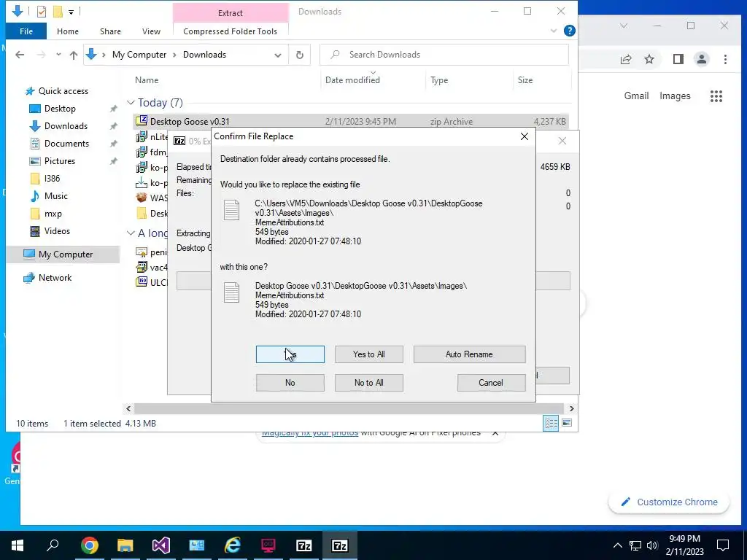This screenshot has height=560, width=747.
Task: Choose No to All button
Action: click(368, 382)
